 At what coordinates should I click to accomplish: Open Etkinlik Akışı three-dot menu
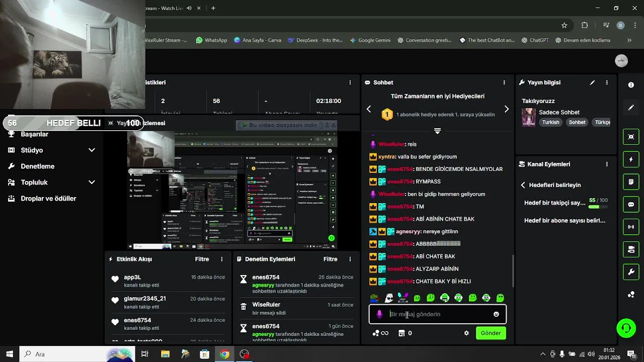(222, 259)
